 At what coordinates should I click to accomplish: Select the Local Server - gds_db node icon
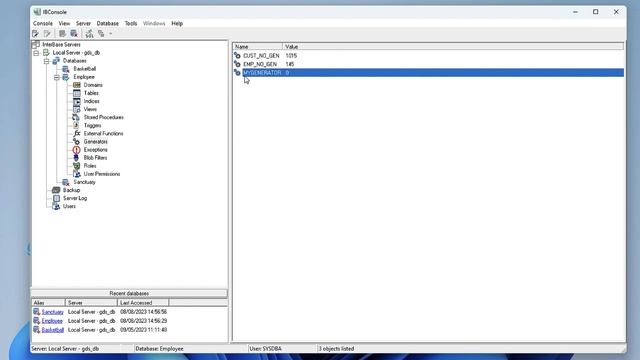[47, 53]
